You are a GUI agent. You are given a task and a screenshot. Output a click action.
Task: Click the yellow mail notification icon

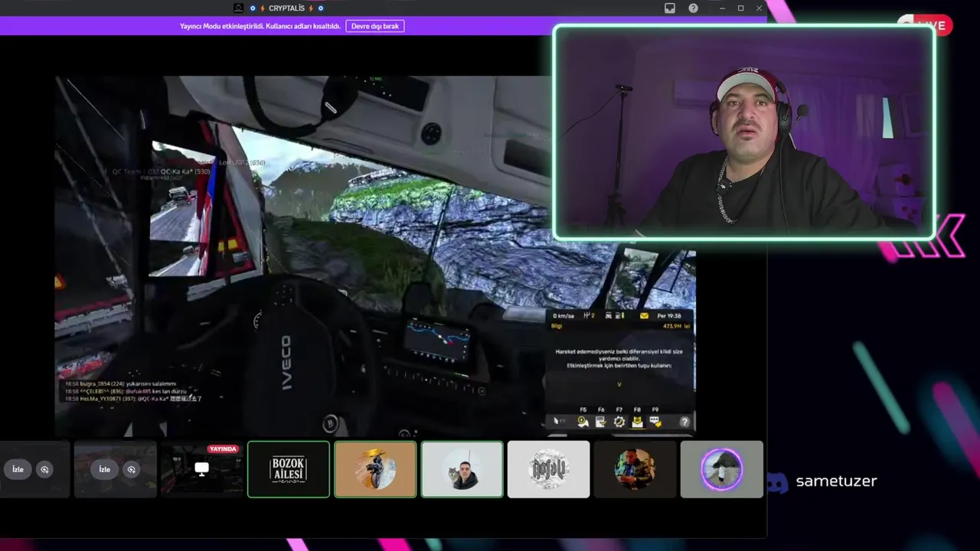coord(644,315)
